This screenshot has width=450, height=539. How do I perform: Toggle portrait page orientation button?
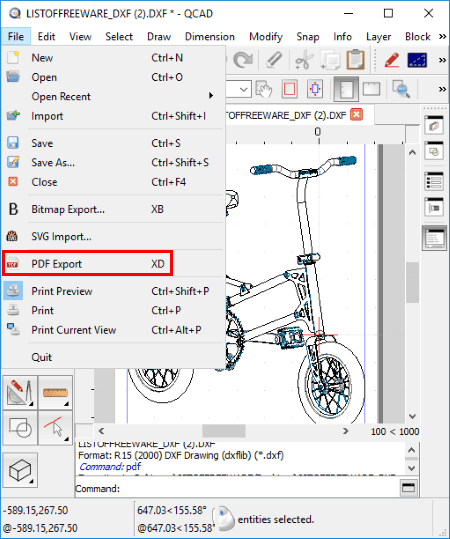pos(346,89)
